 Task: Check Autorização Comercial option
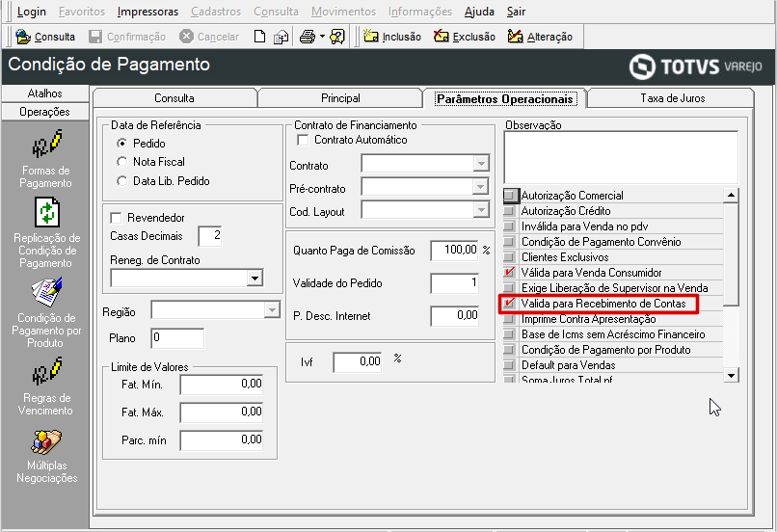[x=509, y=196]
